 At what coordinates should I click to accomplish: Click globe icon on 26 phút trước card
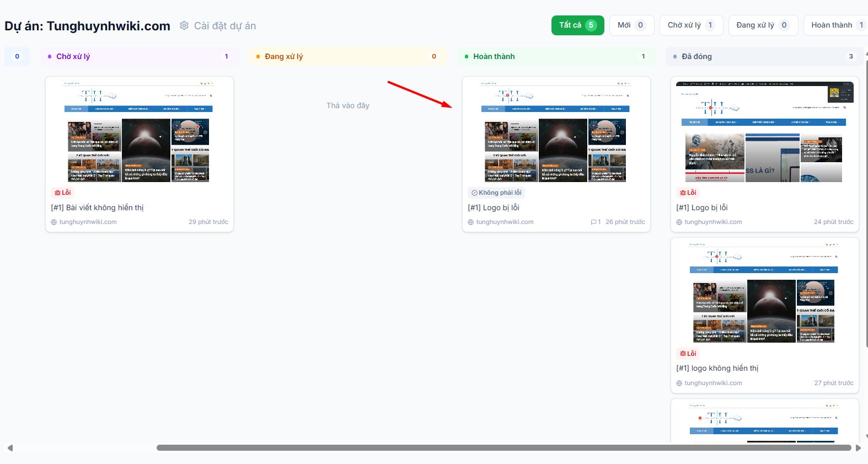[471, 222]
